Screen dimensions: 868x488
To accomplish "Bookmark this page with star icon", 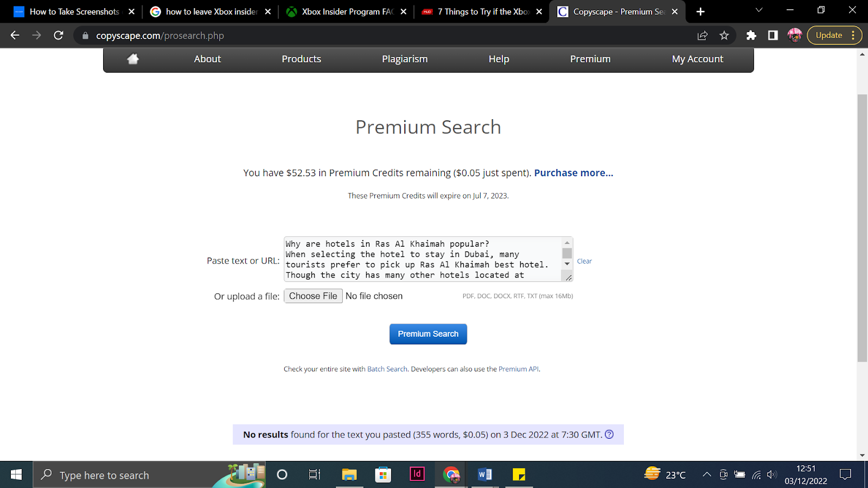I will pos(724,35).
